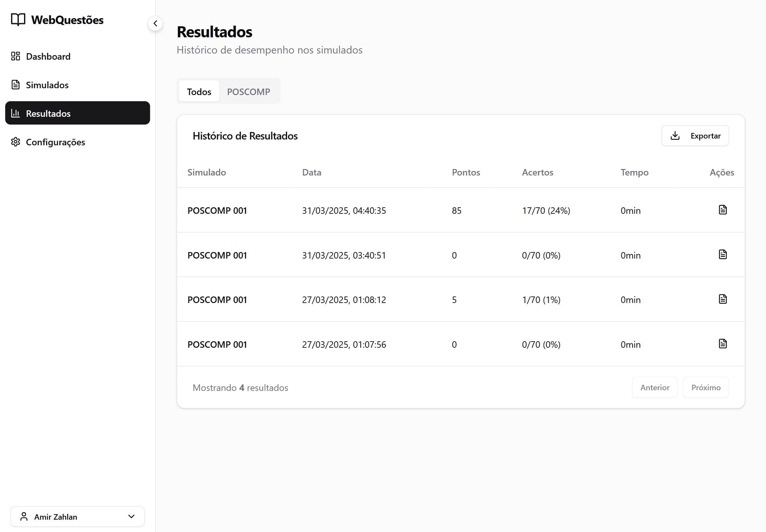Collapse the sidebar with the left chevron
This screenshot has width=766, height=532.
pyautogui.click(x=155, y=23)
